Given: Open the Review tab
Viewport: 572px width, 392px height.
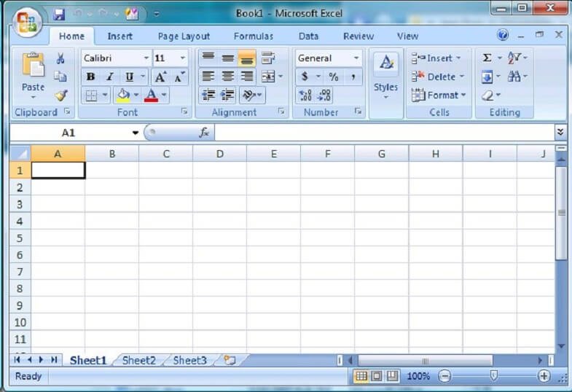Looking at the screenshot, I should click(x=359, y=36).
